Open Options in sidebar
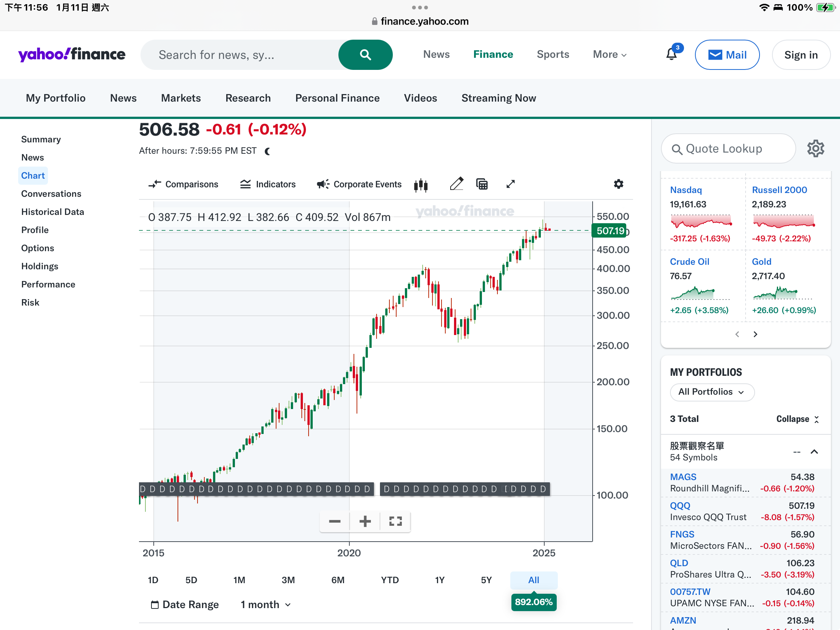The height and width of the screenshot is (630, 840). 38,248
